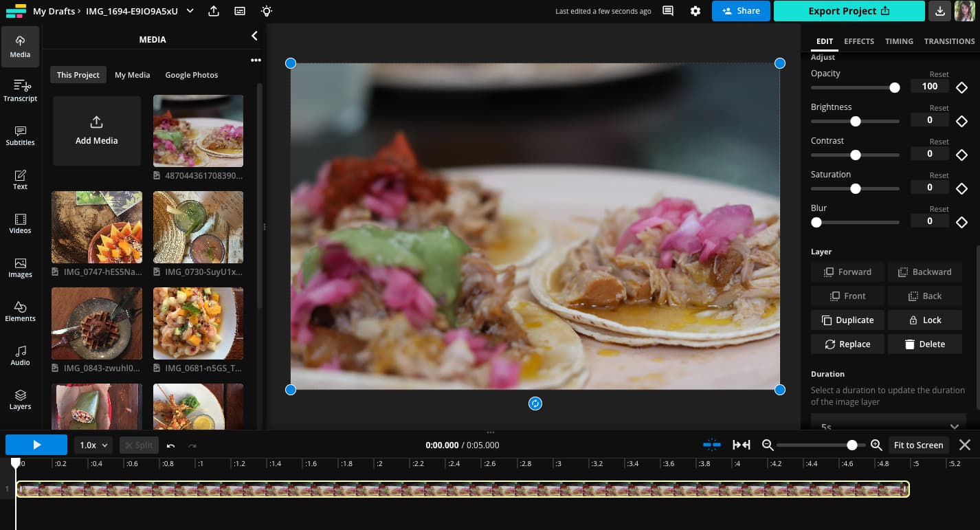Switch to the TRANSITIONS tab

click(949, 41)
